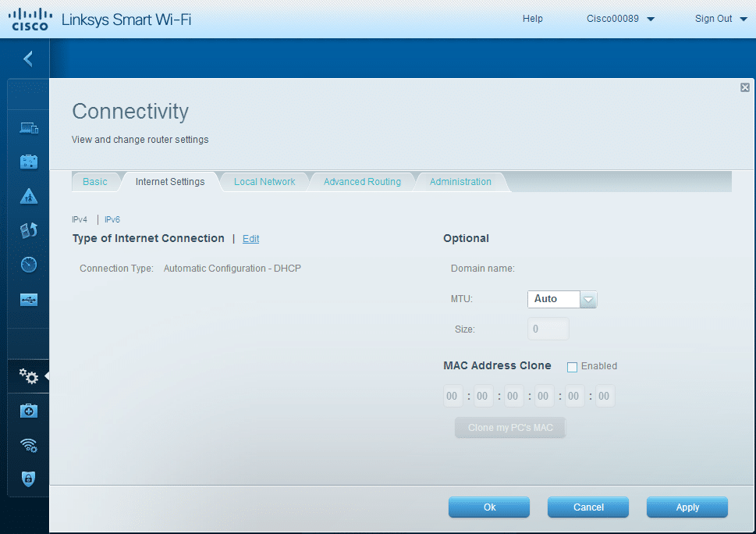Select the Connectivity gears icon
The height and width of the screenshot is (534, 756).
pyautogui.click(x=28, y=376)
